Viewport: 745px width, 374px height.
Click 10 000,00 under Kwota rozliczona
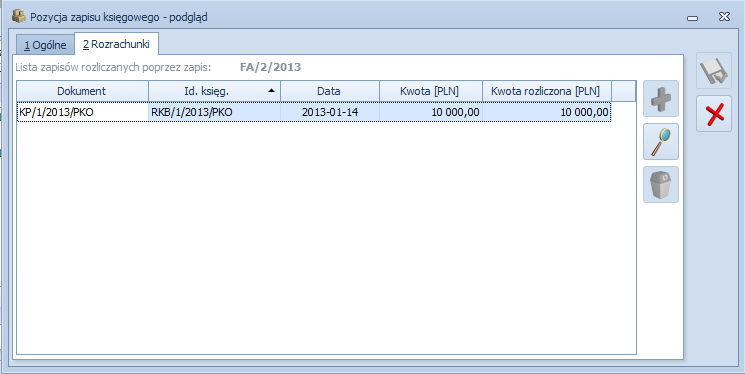[547, 112]
